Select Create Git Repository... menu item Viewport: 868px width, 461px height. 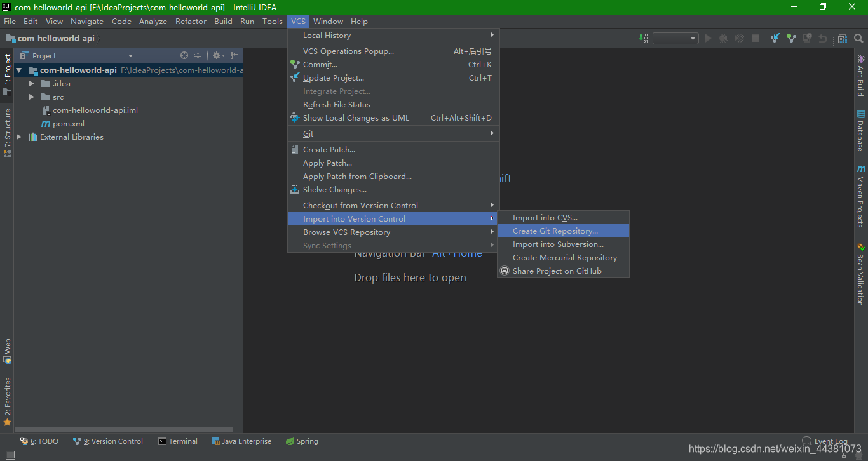(x=563, y=231)
